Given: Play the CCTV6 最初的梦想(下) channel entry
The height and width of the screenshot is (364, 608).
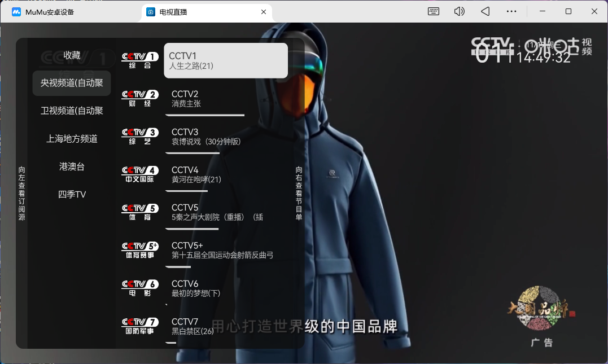Looking at the screenshot, I should tap(226, 288).
